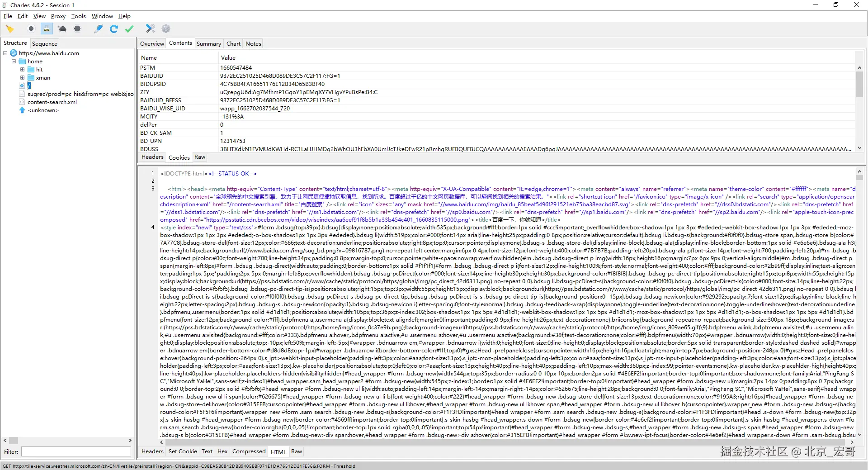
Task: Open the Tools menu
Action: (x=78, y=16)
